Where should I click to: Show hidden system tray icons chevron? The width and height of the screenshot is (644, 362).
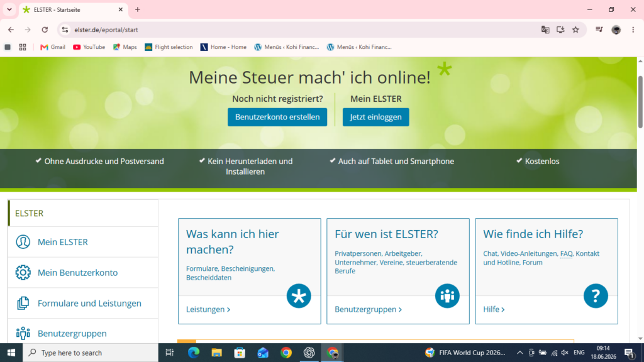[x=519, y=353]
